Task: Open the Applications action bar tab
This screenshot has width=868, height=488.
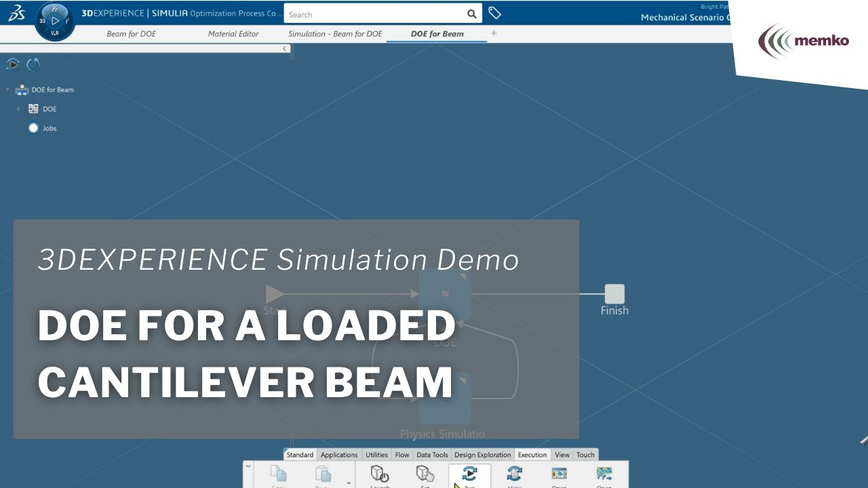Action: (x=339, y=455)
